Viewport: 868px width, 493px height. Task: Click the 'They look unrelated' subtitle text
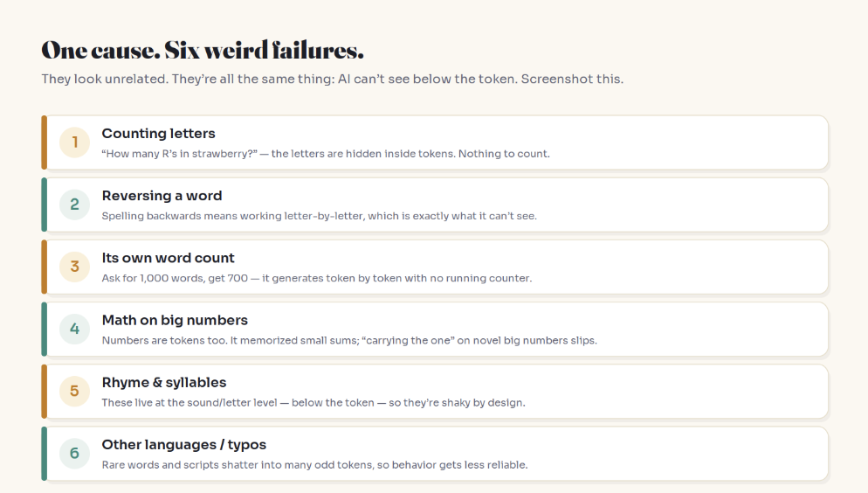332,80
